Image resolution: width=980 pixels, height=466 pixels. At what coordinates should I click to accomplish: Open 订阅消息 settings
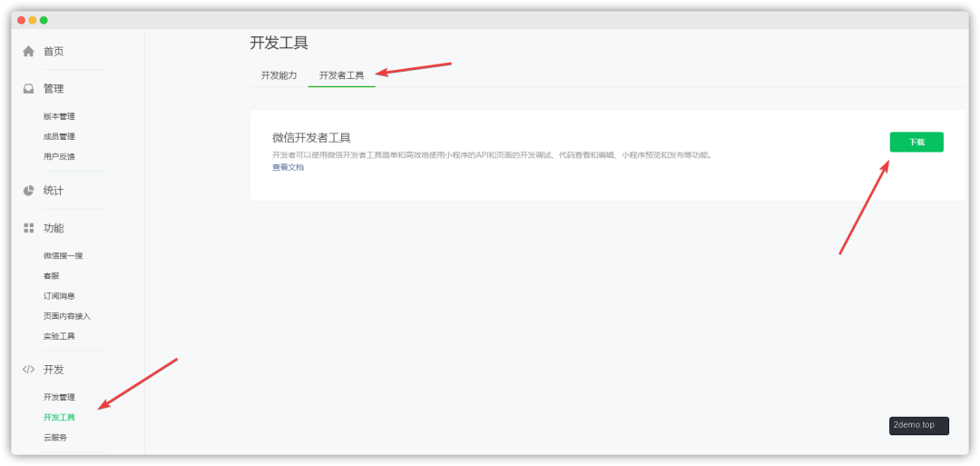pos(59,296)
